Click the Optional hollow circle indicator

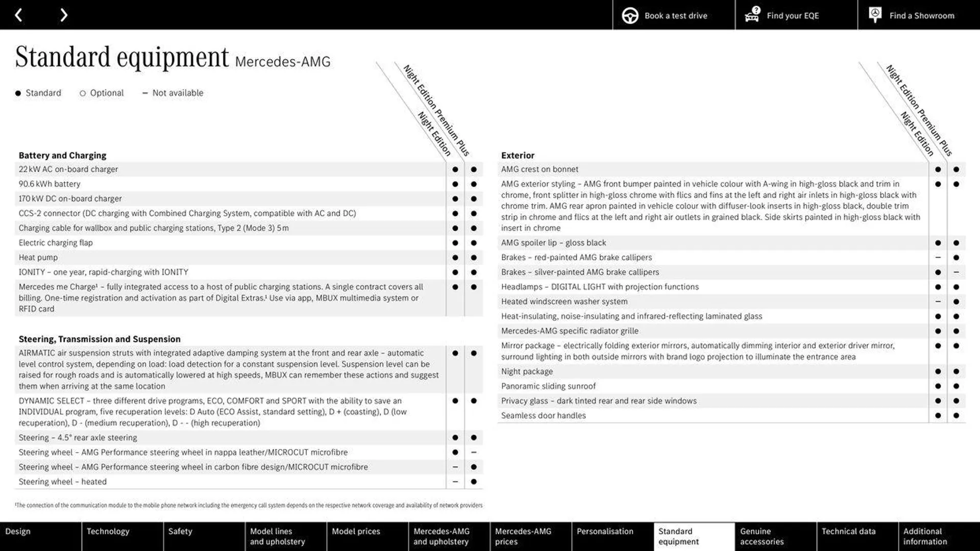point(81,93)
